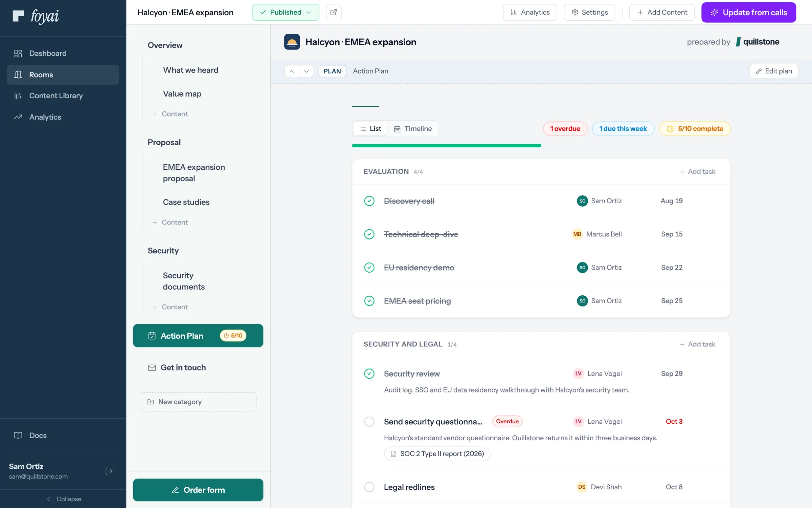
Task: Click the Halcyon sunrise room logo
Action: 292,42
